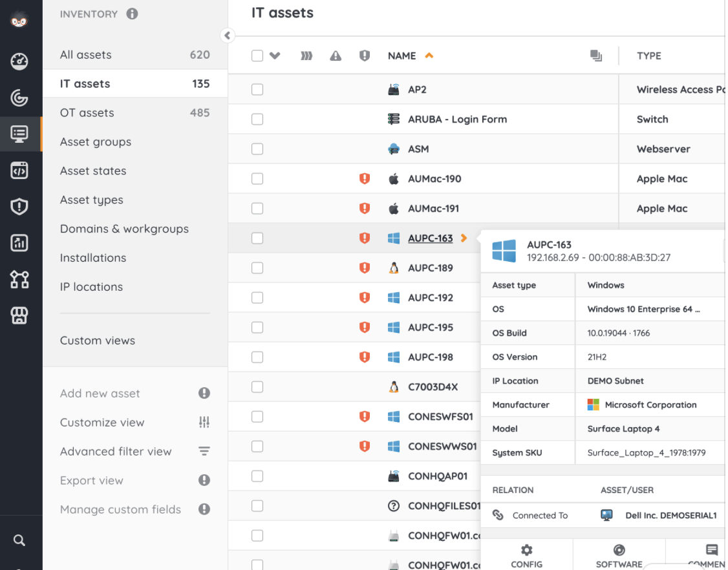The image size is (728, 570).
Task: Select OT assets in the inventory menu
Action: (x=87, y=113)
